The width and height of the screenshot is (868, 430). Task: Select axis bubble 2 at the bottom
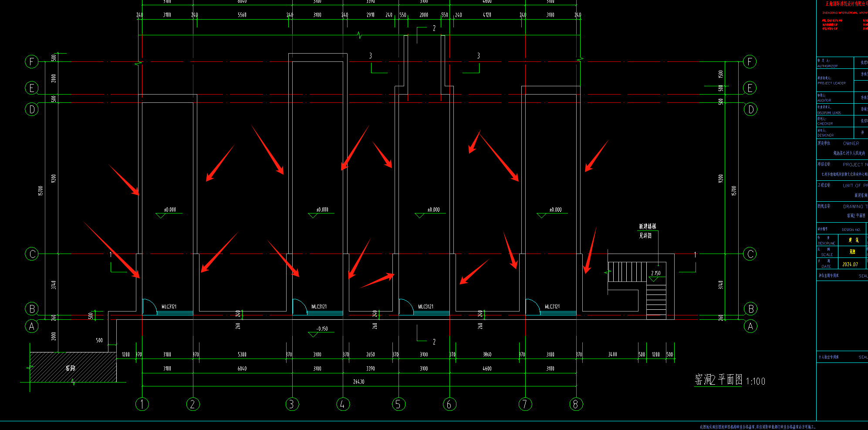193,404
